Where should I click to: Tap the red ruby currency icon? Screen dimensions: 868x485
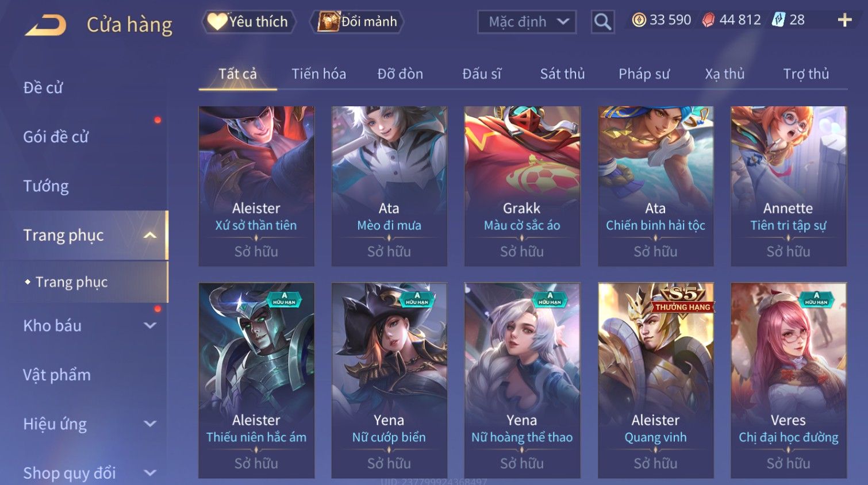pyautogui.click(x=708, y=20)
